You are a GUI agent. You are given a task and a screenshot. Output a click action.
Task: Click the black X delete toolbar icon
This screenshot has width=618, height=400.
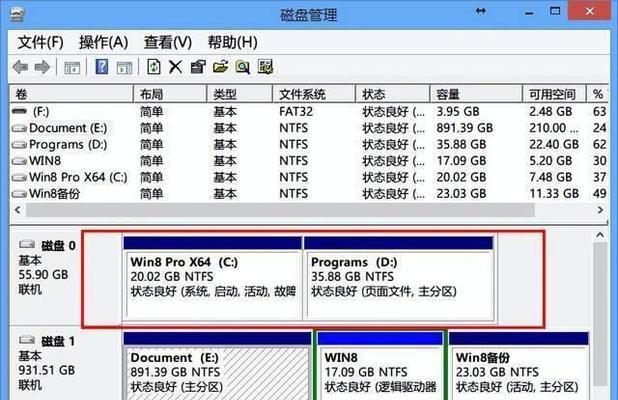coord(175,67)
